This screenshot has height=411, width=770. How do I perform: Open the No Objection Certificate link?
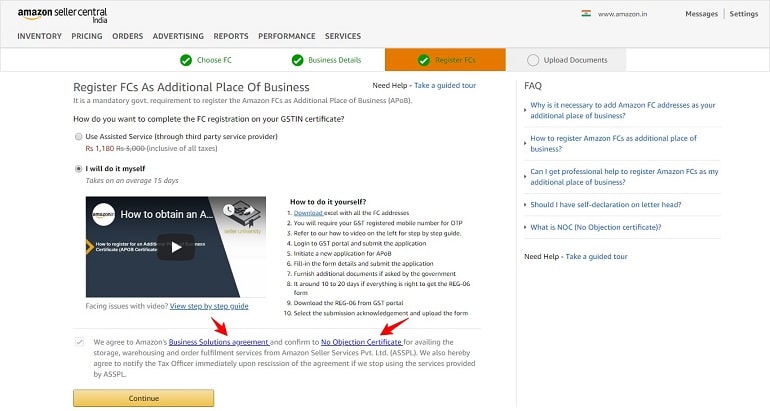point(361,342)
